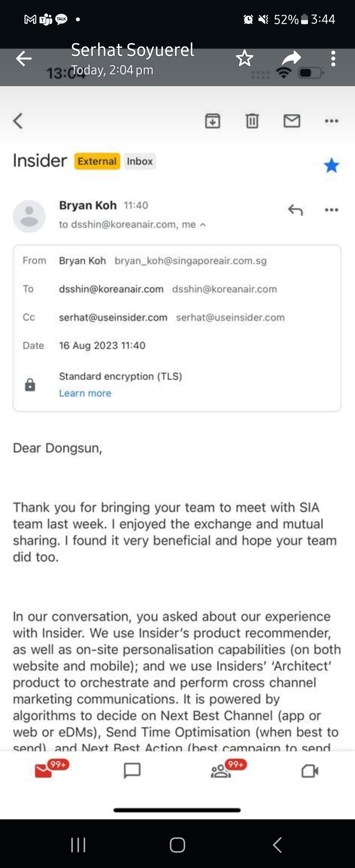Star the image with the outline star
Image resolution: width=355 pixels, height=868 pixels.
[x=244, y=58]
